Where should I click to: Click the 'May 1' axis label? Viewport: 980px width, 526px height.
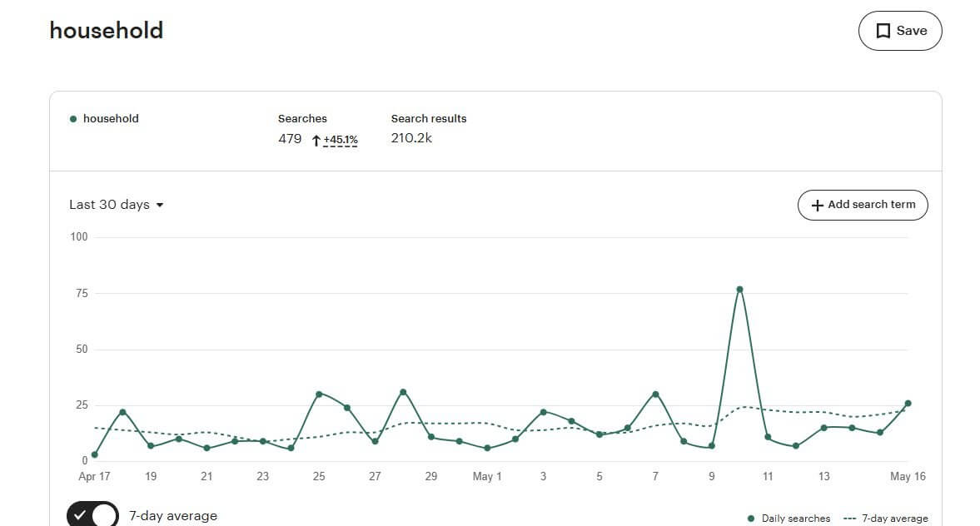pos(487,477)
